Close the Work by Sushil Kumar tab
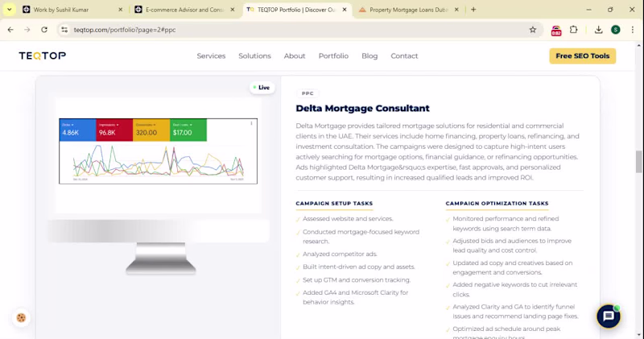Screen dimensions: 644x339 (120, 10)
